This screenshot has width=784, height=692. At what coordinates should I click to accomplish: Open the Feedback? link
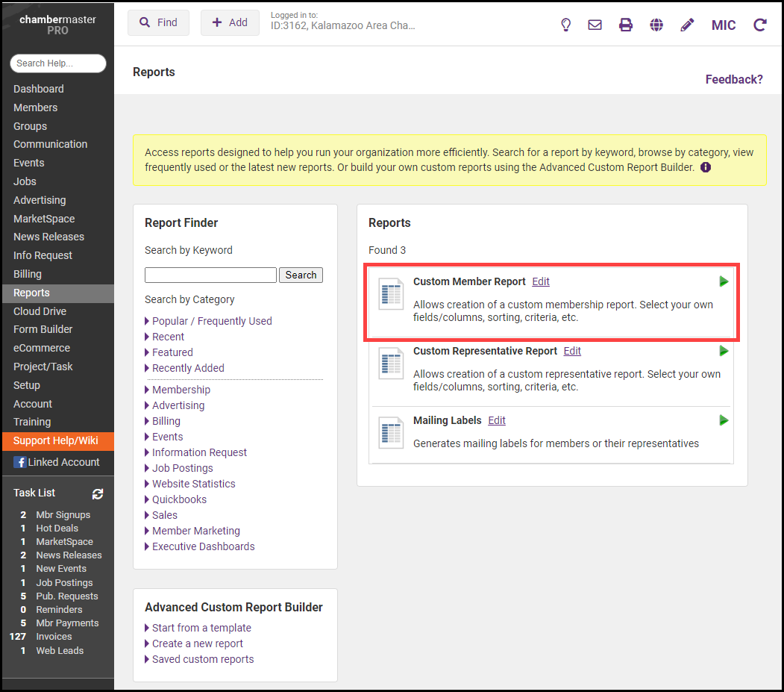pyautogui.click(x=734, y=79)
